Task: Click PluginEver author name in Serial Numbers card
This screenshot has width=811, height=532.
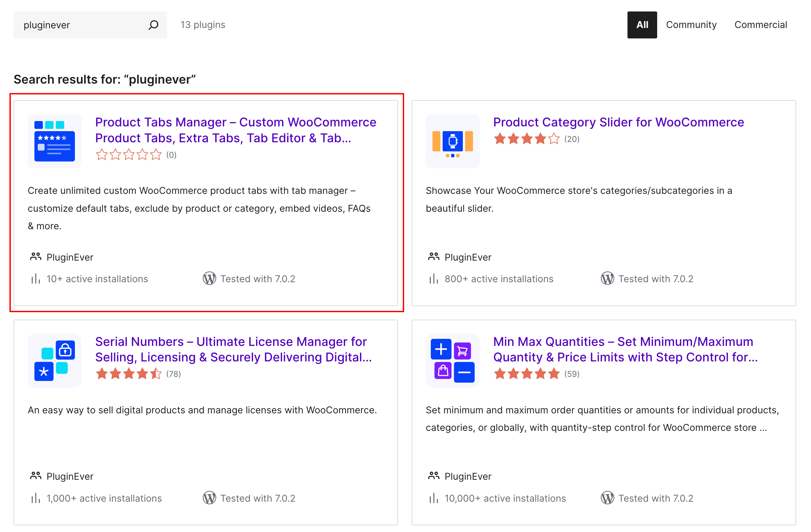Action: point(70,476)
